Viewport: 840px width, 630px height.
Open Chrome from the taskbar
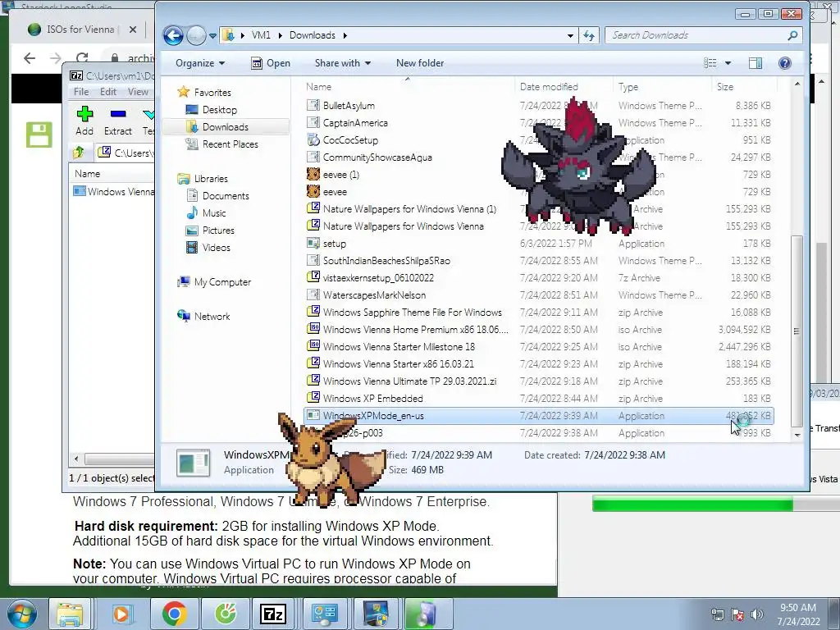(174, 614)
